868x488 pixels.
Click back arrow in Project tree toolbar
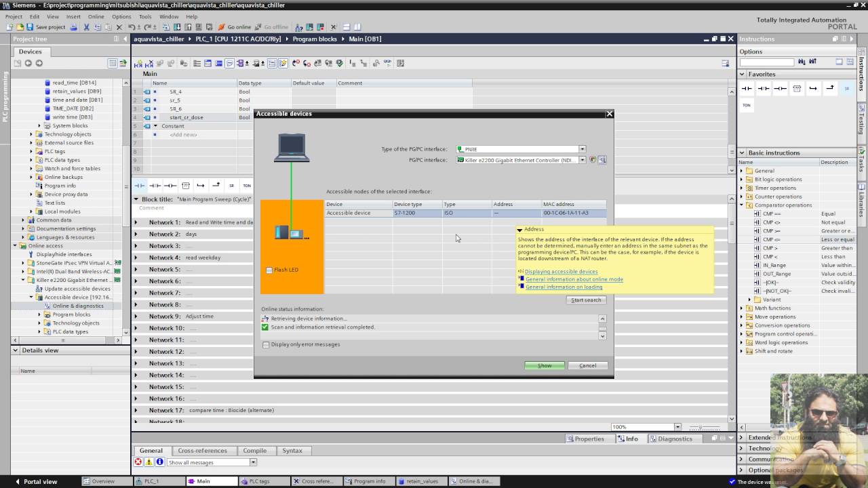coord(28,63)
